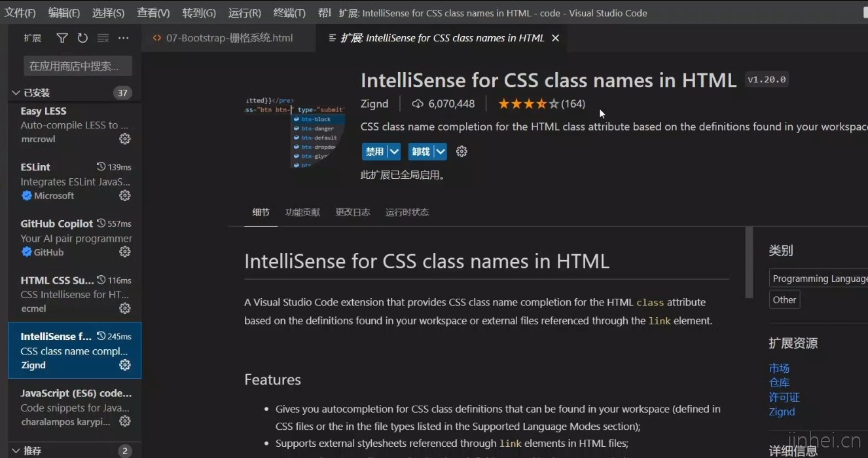Click the recommended count badge 2

(x=124, y=451)
